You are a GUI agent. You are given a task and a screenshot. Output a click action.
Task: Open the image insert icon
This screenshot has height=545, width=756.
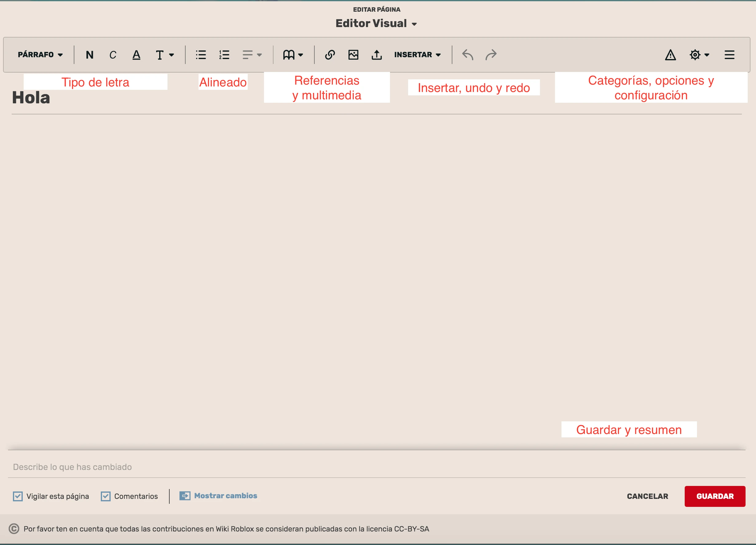353,55
